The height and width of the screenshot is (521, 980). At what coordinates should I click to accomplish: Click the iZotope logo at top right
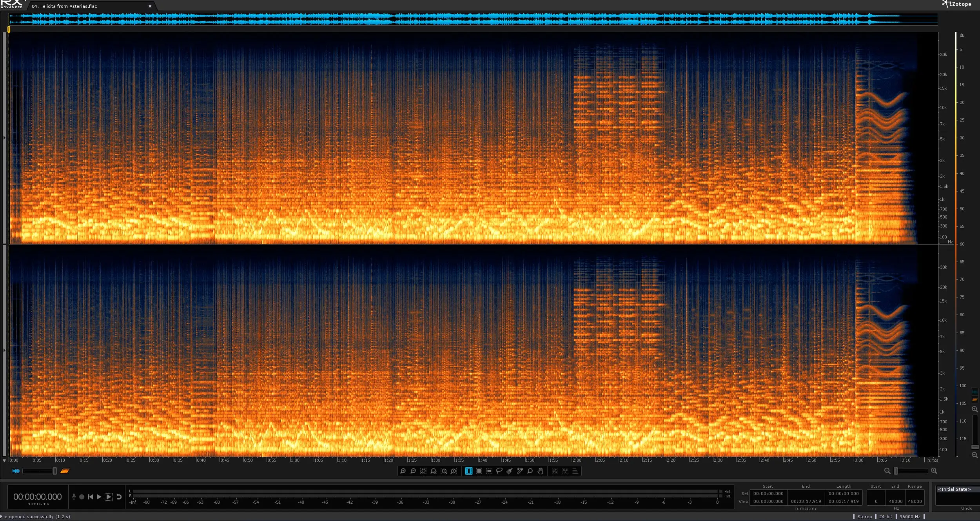(956, 4)
